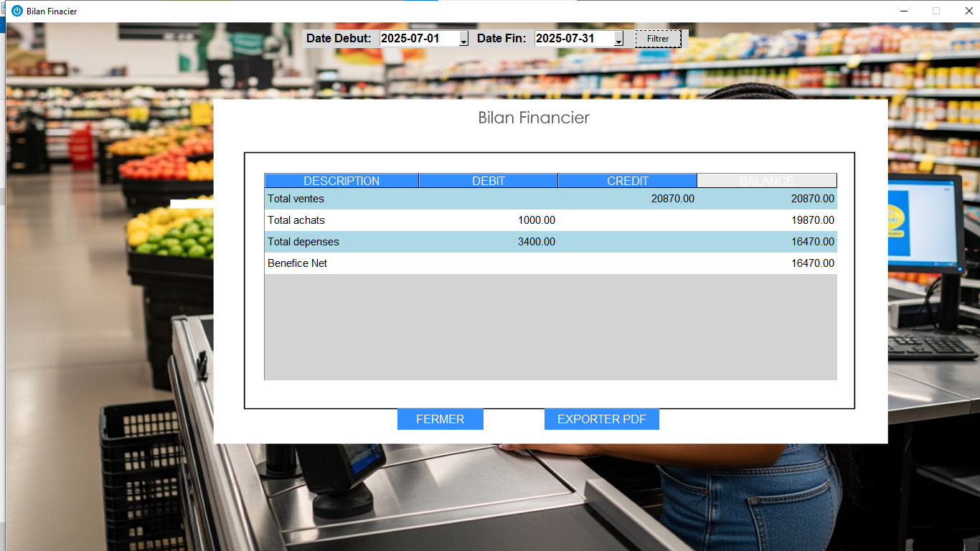
Task: Click the FERMER button
Action: click(440, 420)
